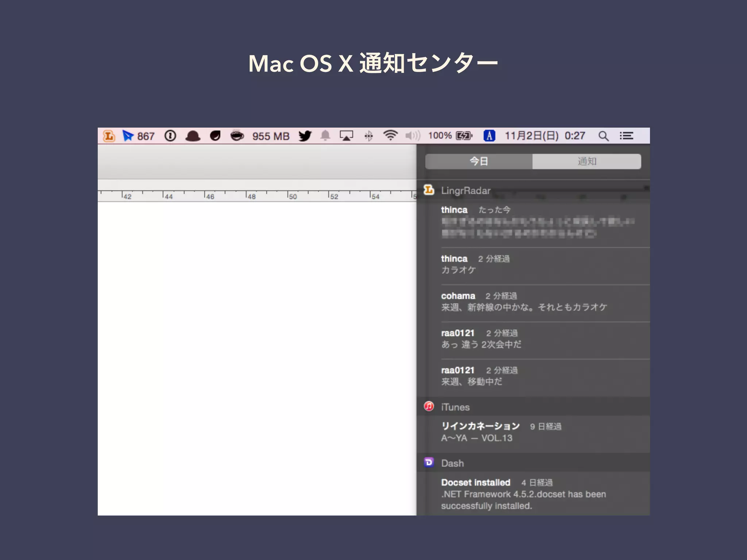
Task: Open Spotlight search magnifier
Action: pyautogui.click(x=604, y=136)
